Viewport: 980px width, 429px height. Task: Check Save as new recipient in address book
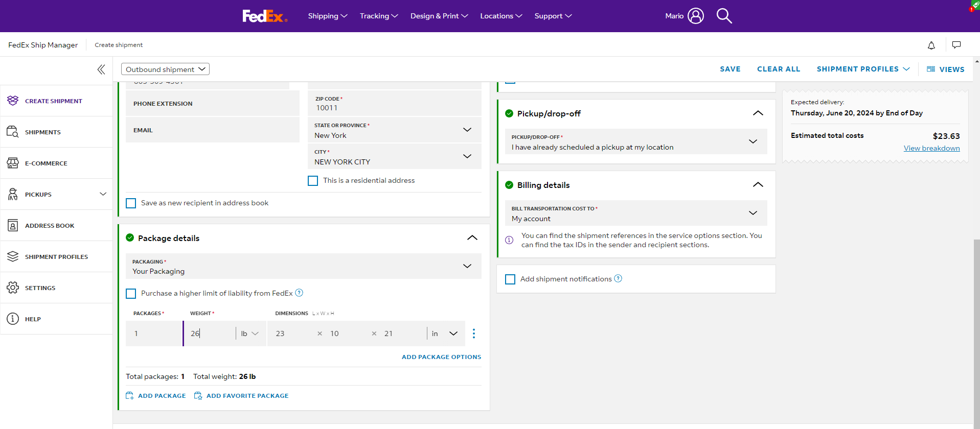(x=131, y=203)
